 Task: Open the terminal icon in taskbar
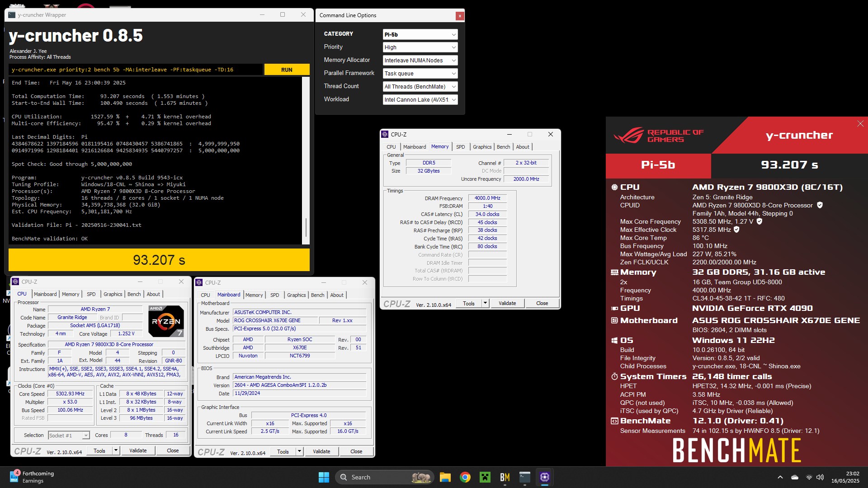coord(524,477)
